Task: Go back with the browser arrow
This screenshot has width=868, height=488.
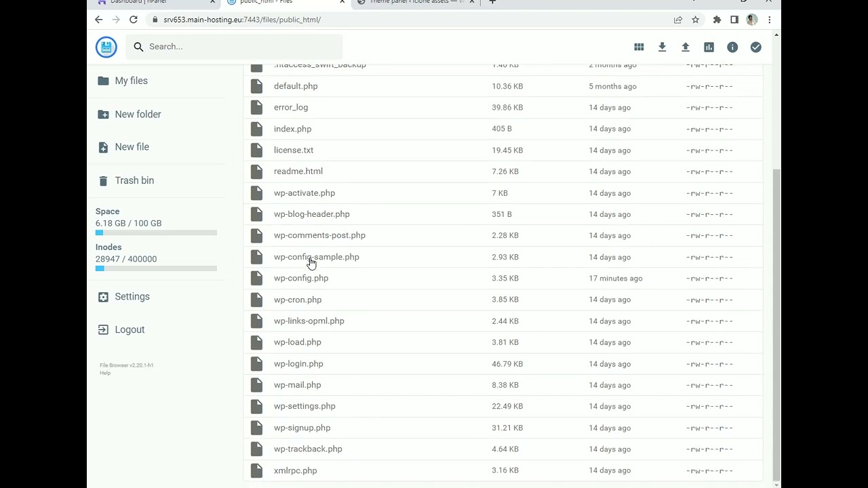Action: coord(99,20)
